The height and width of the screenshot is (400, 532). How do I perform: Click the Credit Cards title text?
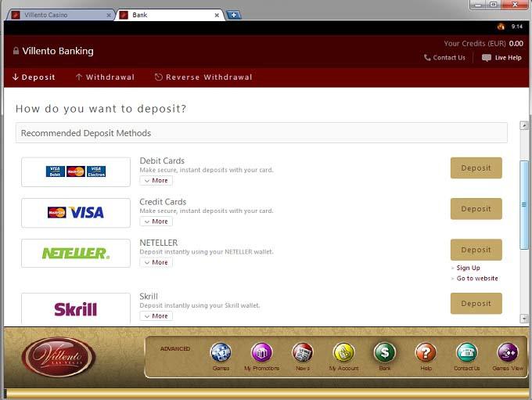tap(163, 202)
